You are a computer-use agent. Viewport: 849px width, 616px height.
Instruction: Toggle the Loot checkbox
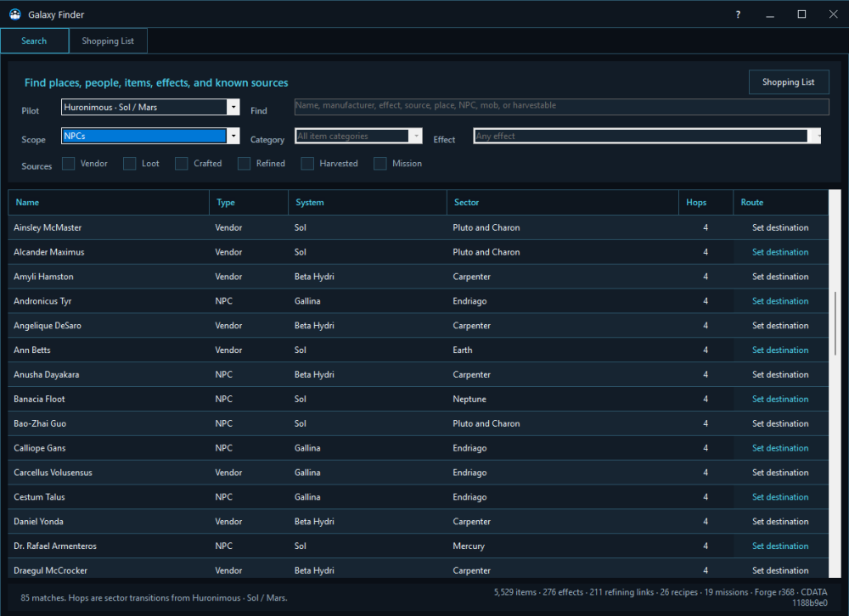tap(129, 164)
